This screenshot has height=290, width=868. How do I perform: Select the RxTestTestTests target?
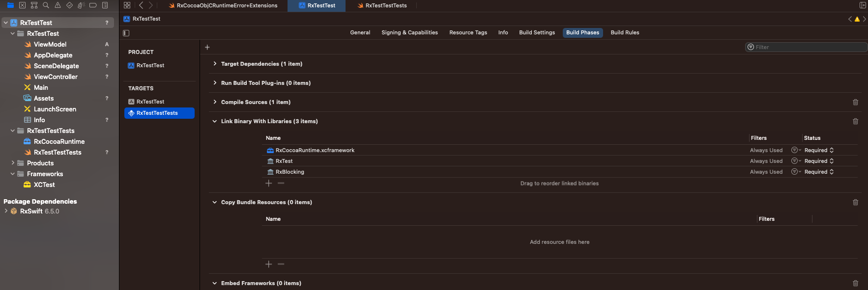pyautogui.click(x=159, y=113)
